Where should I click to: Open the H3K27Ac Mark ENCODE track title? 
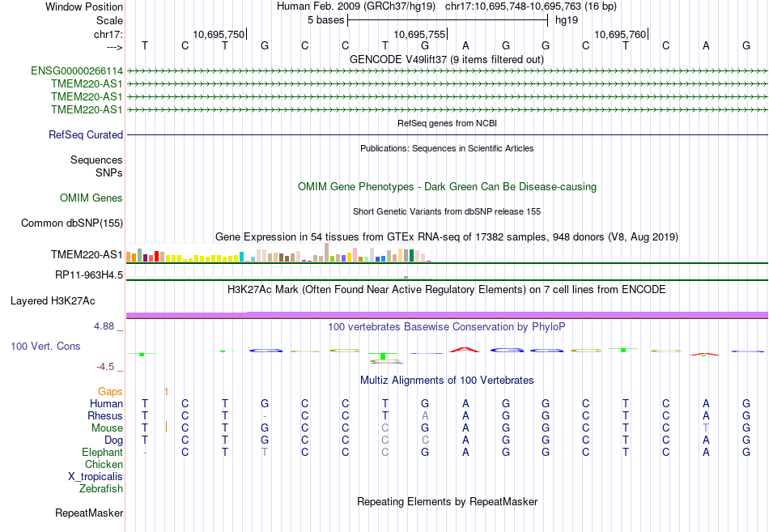click(x=447, y=290)
